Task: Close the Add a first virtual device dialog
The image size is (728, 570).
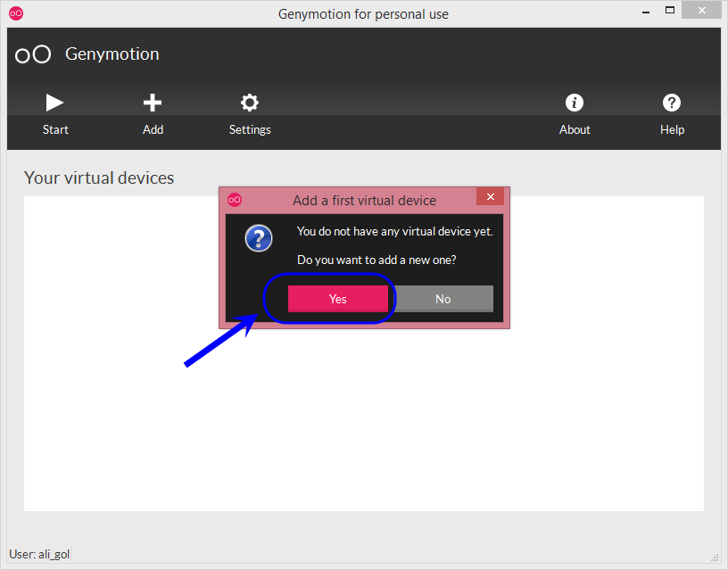Action: pos(491,197)
